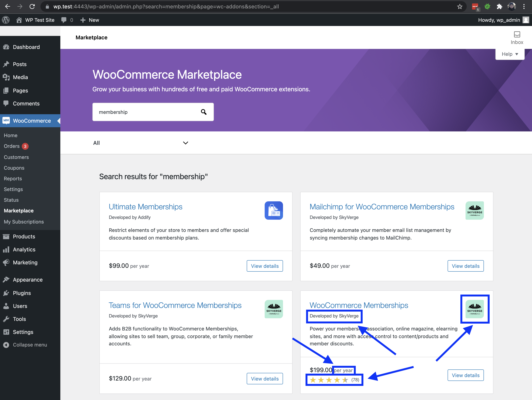Viewport: 532px width, 400px height.
Task: Open My Subscriptions submenu item
Action: 23,222
